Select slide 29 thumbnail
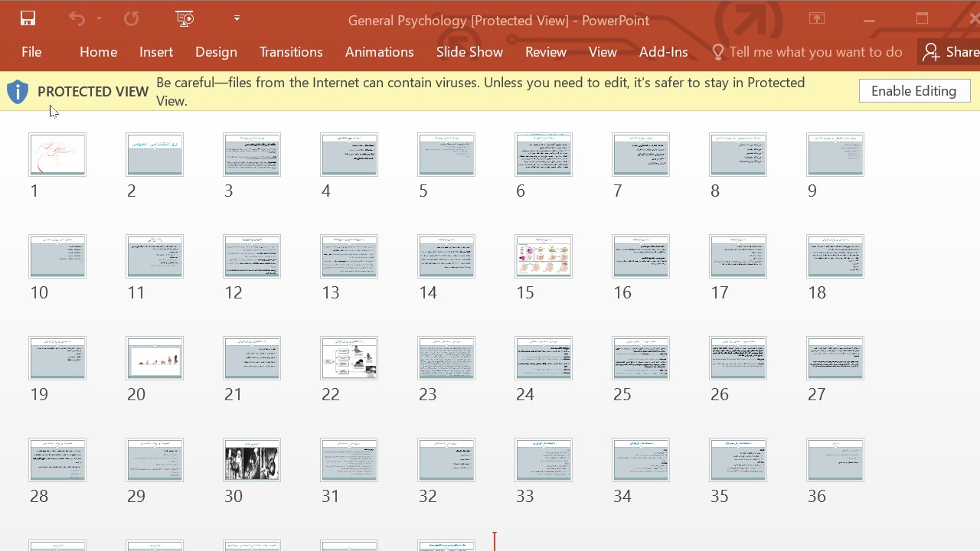The width and height of the screenshot is (980, 551). coord(155,460)
